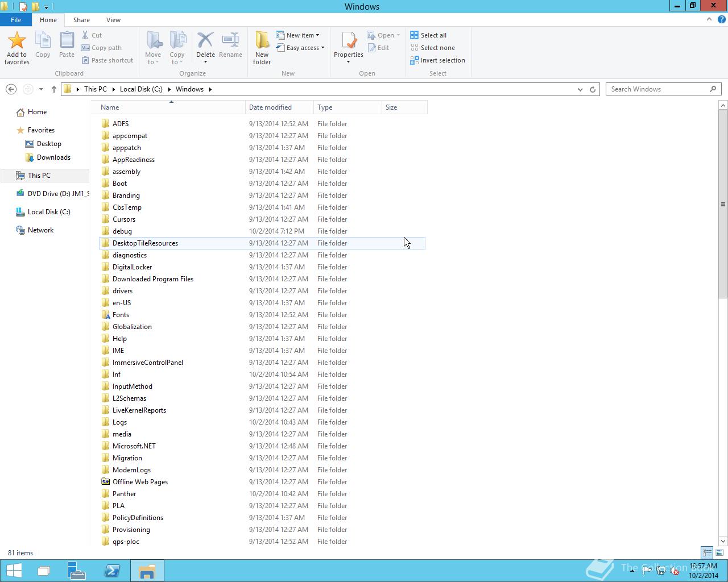The image size is (728, 582).
Task: Open the Help question mark icon
Action: coord(721,19)
